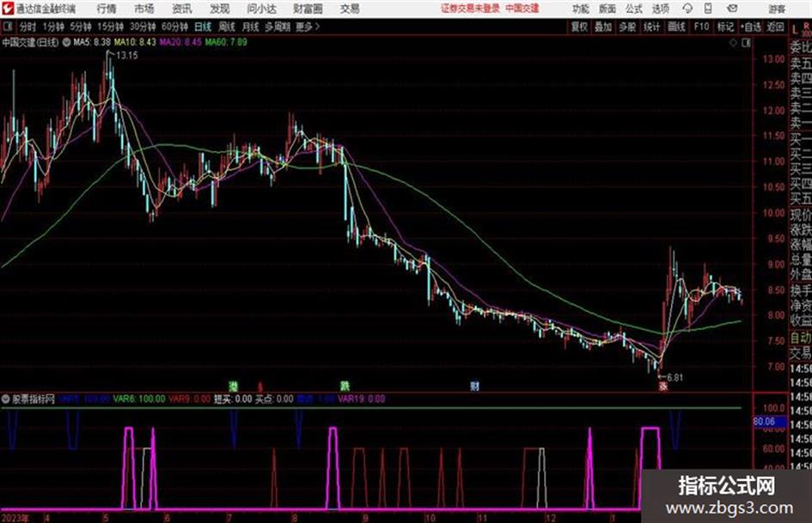Select the 多周期 multi-period tab
812x523 pixels.
pyautogui.click(x=277, y=27)
